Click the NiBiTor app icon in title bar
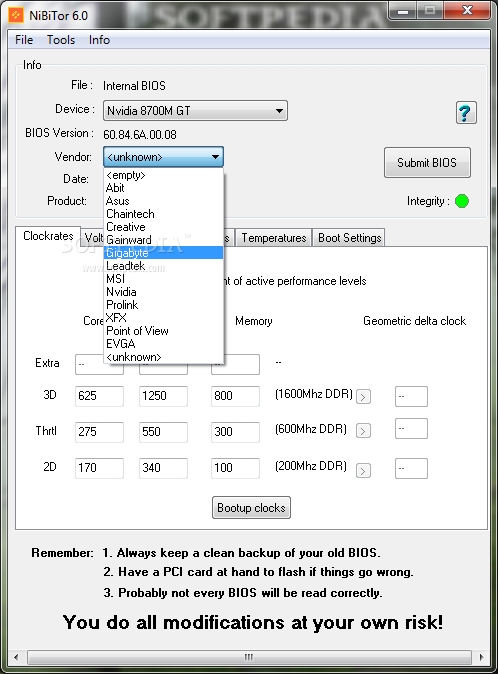The height and width of the screenshot is (674, 498). pyautogui.click(x=16, y=15)
